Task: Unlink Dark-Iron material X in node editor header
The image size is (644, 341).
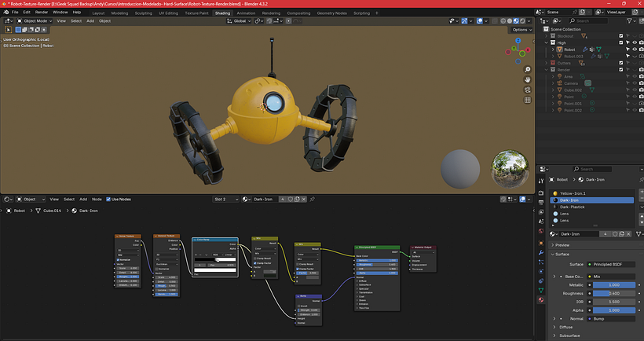Action: point(303,200)
